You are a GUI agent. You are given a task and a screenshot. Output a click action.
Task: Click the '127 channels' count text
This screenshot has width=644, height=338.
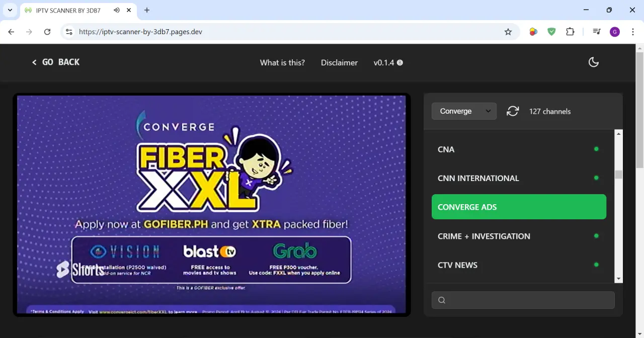[x=550, y=112]
